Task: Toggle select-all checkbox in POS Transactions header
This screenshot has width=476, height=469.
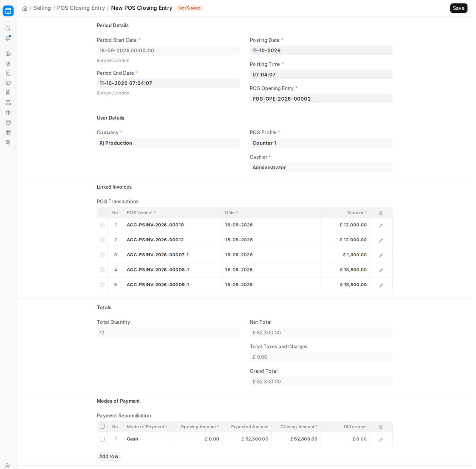Action: (x=102, y=212)
